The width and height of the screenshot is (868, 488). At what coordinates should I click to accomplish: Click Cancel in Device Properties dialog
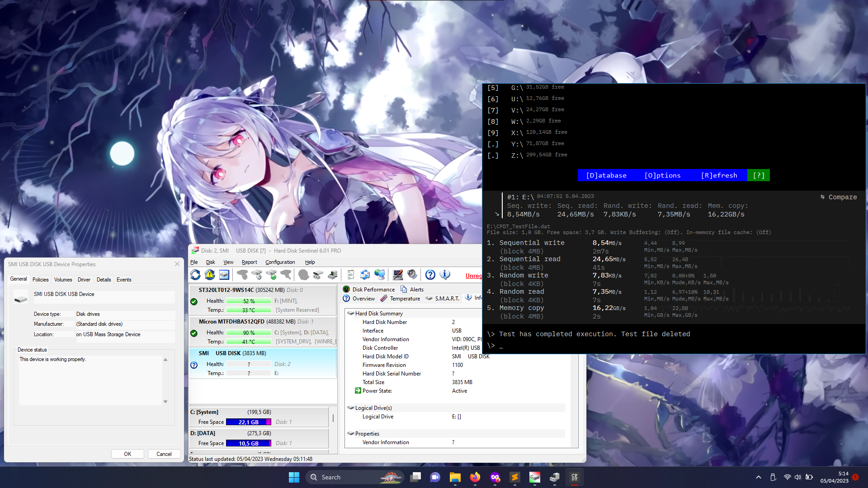(x=164, y=454)
